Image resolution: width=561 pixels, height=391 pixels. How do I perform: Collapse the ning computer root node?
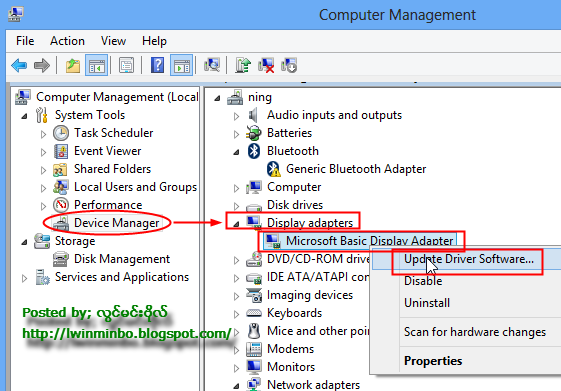(x=217, y=98)
